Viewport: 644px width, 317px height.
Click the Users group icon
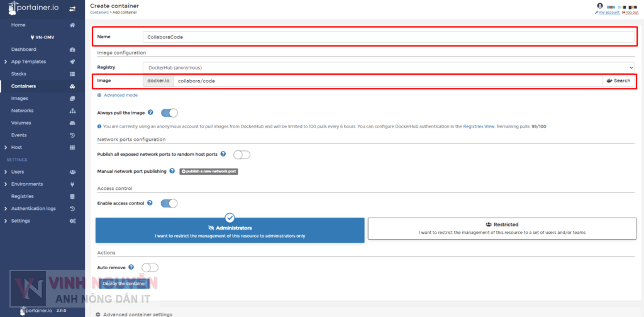(72, 172)
